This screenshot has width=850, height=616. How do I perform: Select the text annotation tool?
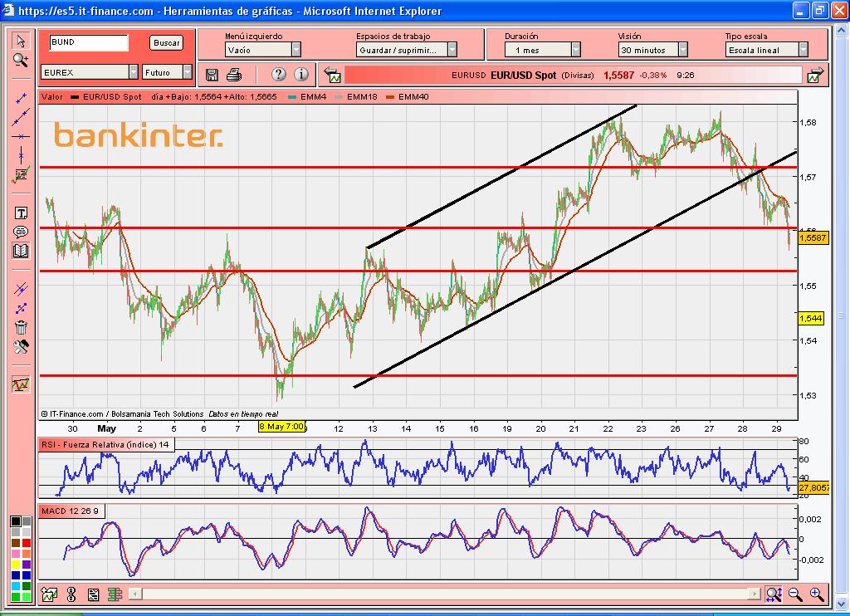click(x=21, y=214)
